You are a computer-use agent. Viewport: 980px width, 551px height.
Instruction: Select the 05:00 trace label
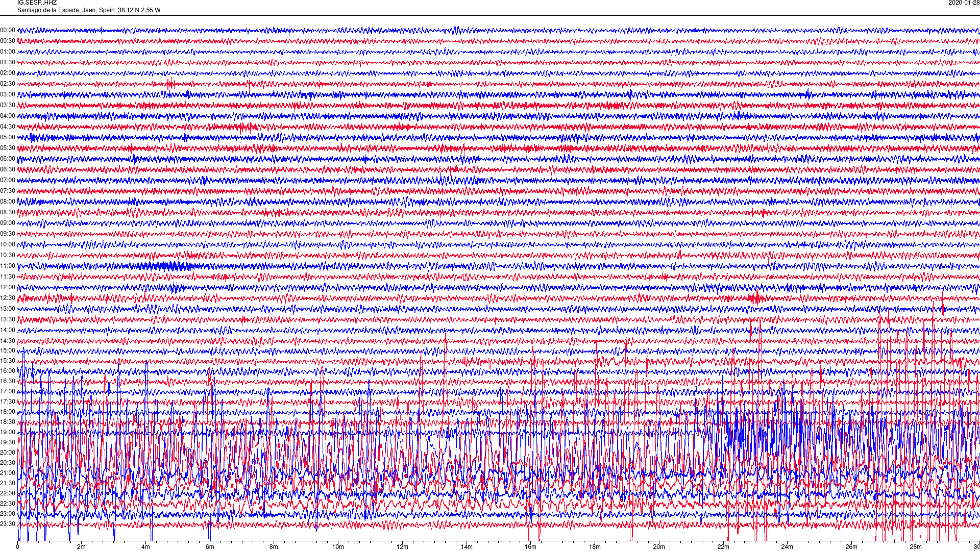point(8,137)
